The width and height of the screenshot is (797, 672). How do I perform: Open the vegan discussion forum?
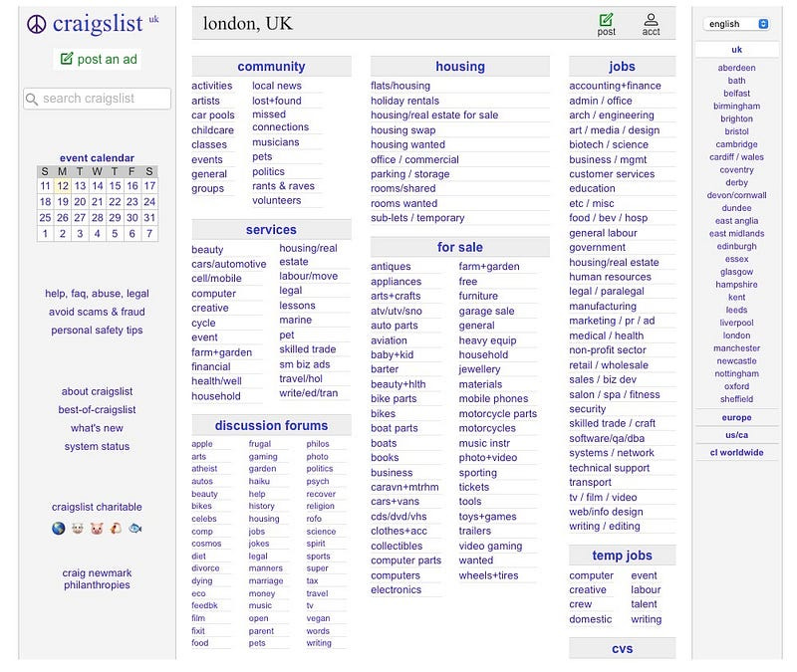(318, 618)
